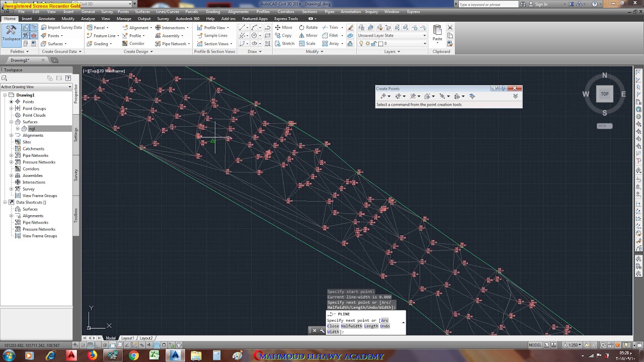Screen dimensions: 644x362
Task: Open the Corridors menu
Action: pyautogui.click(x=286, y=12)
